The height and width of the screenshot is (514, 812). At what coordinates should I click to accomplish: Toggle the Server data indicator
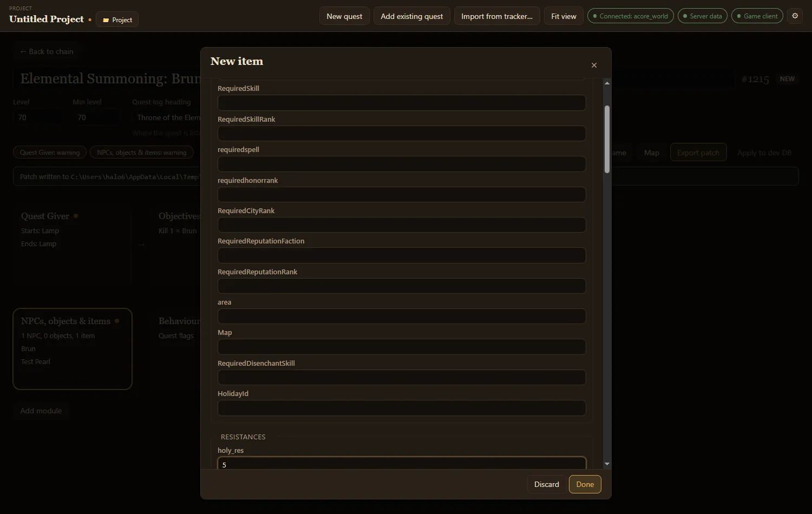[x=702, y=16]
